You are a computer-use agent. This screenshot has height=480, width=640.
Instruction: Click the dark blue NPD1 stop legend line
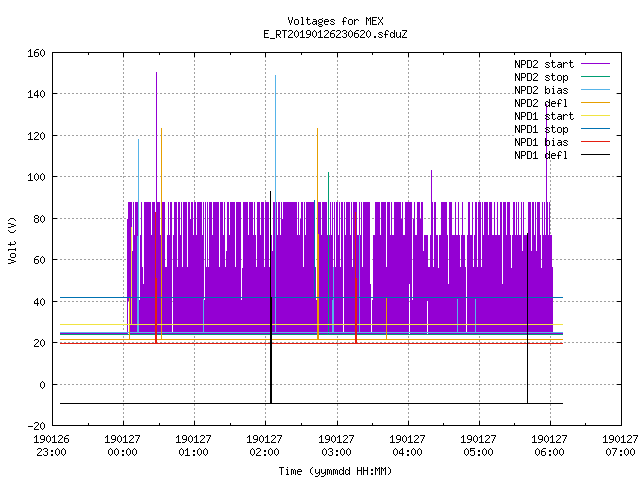(595, 129)
